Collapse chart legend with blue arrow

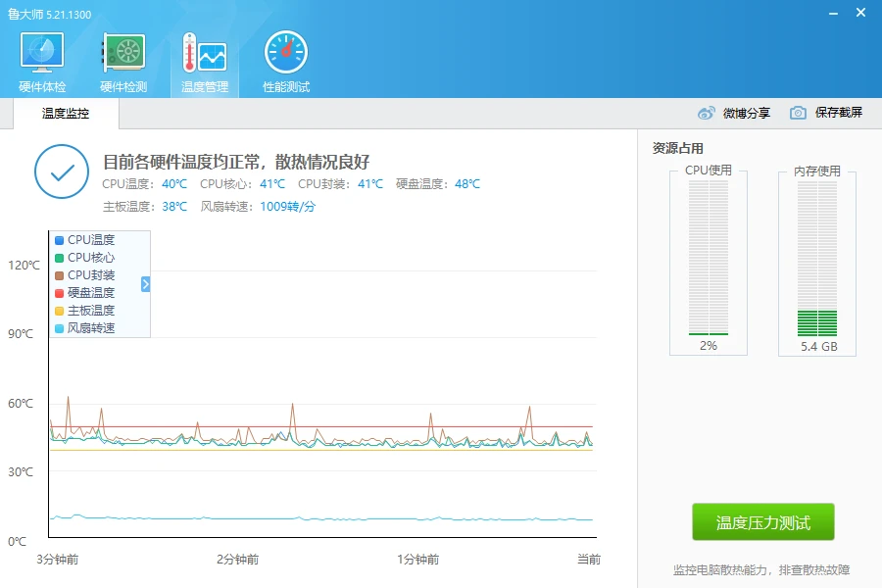(x=146, y=284)
